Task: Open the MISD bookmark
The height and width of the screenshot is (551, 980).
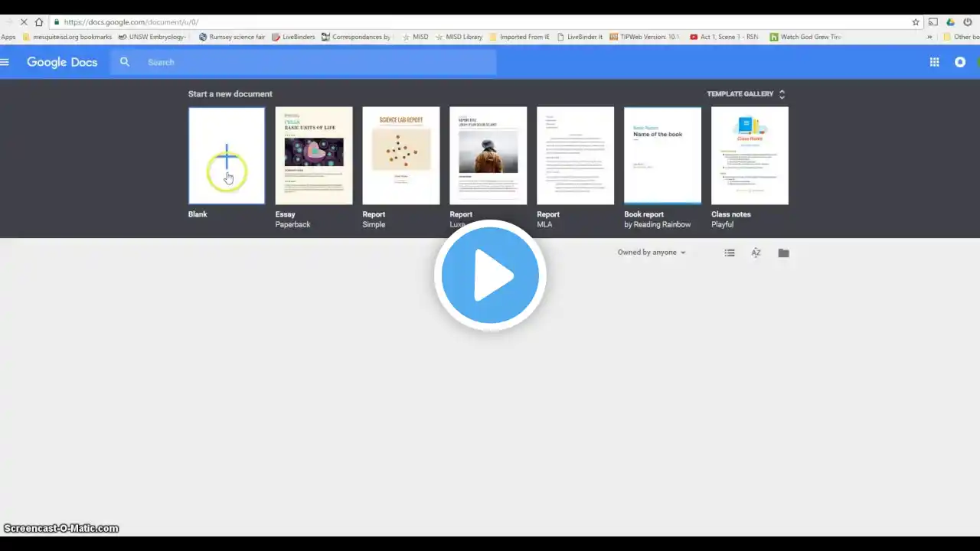Action: pos(416,37)
